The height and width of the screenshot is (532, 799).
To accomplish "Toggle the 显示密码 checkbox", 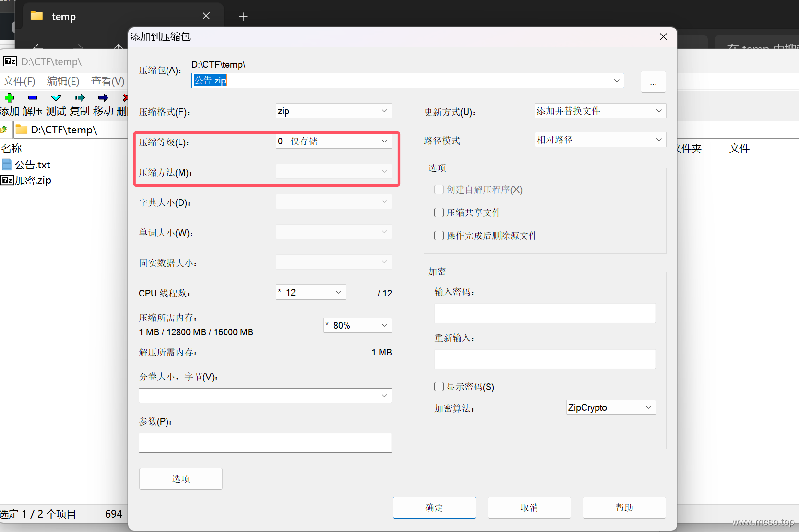I will pyautogui.click(x=439, y=387).
